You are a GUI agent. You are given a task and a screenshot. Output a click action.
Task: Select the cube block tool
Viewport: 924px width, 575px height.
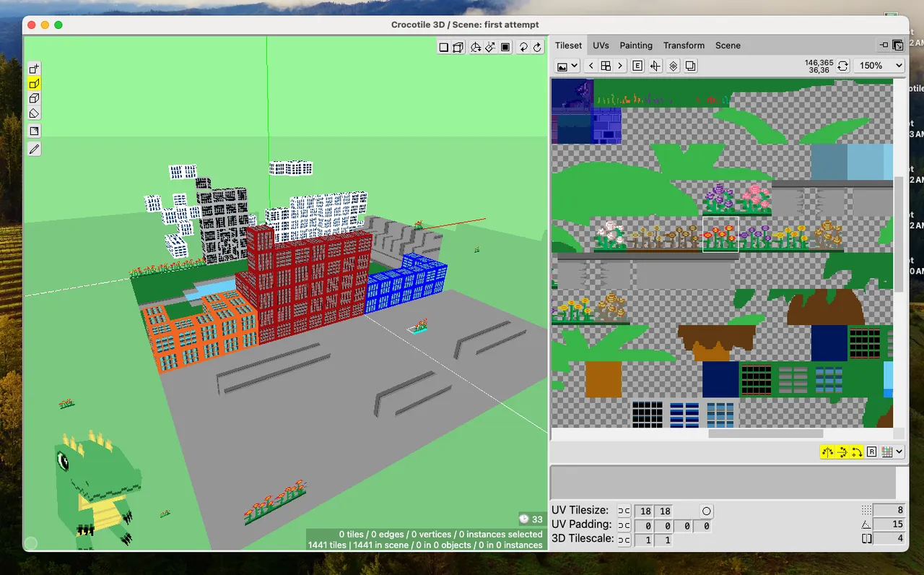(34, 98)
